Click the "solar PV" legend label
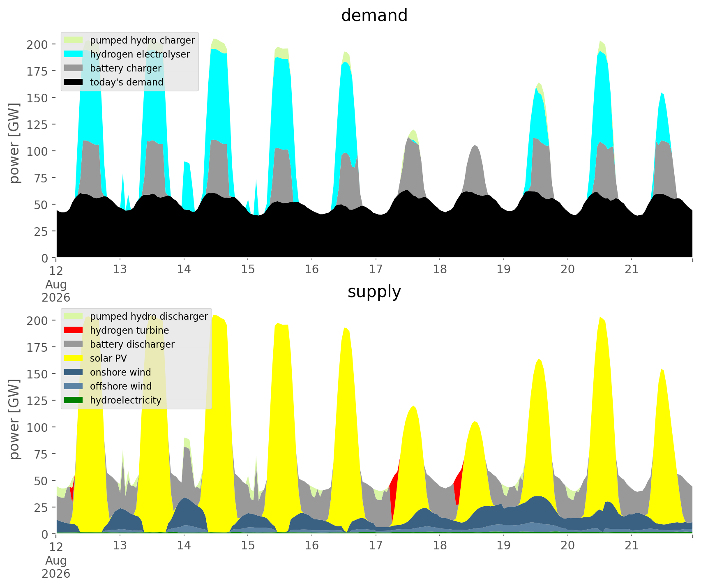 coord(108,359)
